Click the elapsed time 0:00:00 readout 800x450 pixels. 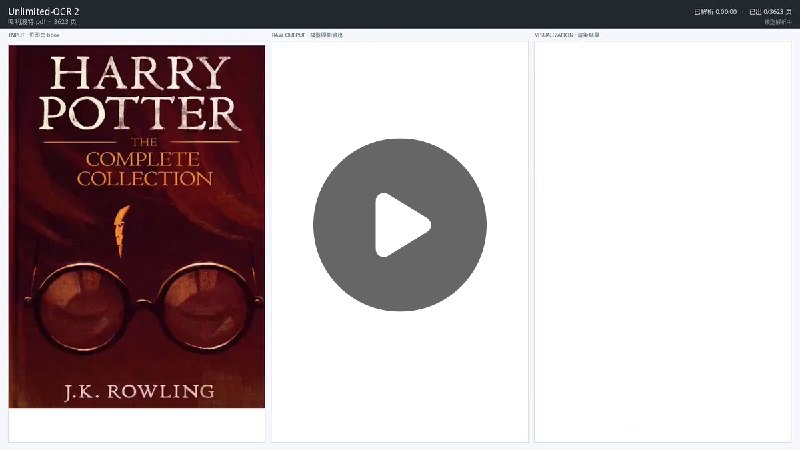[x=715, y=12]
